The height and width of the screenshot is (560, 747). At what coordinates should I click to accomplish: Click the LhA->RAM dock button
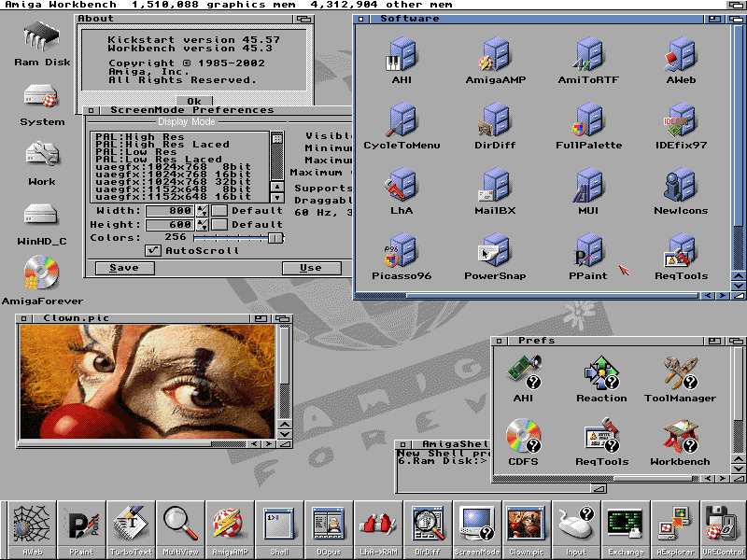click(379, 529)
